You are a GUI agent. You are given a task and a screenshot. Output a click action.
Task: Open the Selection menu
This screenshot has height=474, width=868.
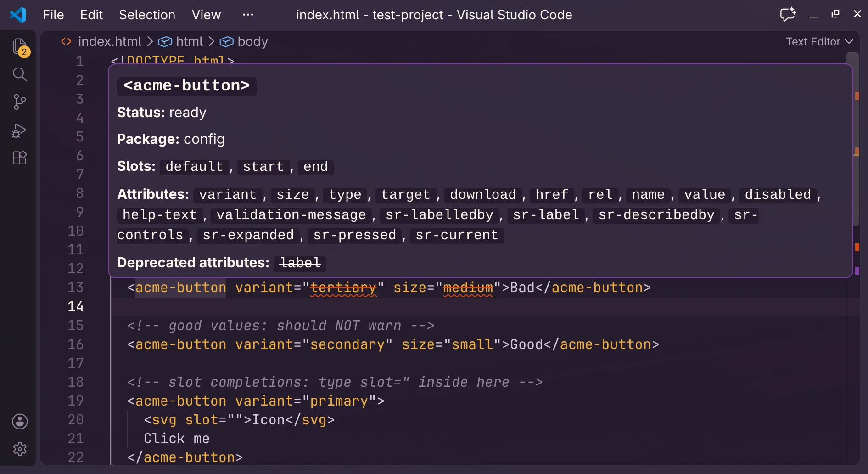click(x=147, y=15)
